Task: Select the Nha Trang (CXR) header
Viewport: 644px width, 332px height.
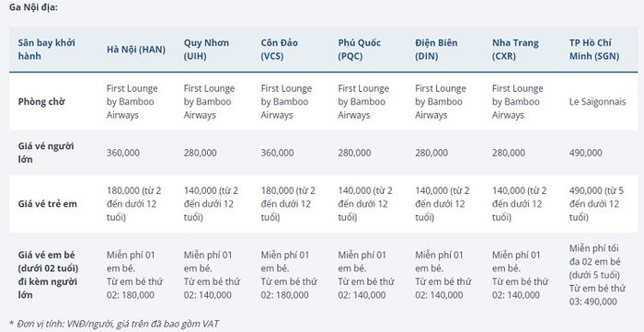Action: 515,50
